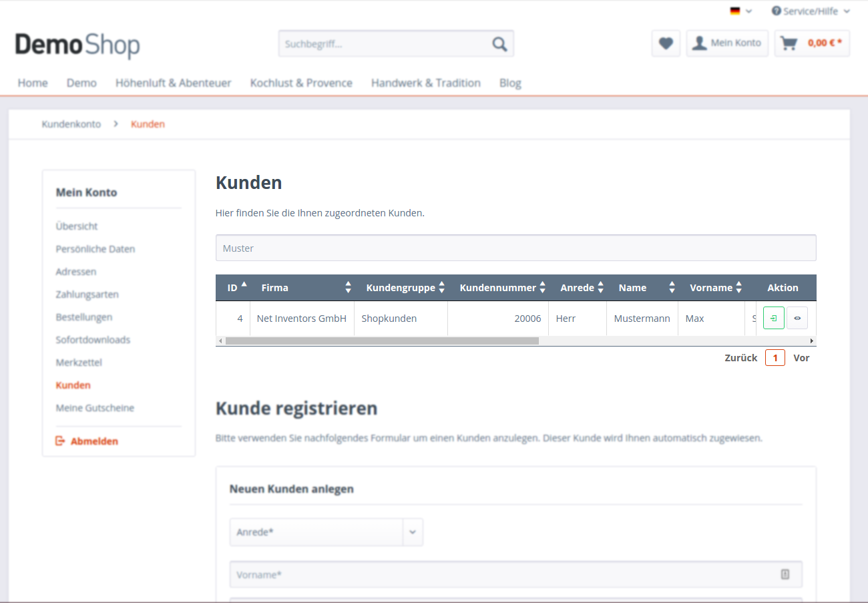Image resolution: width=868 pixels, height=603 pixels.
Task: Open Adressen in the sidebar
Action: pos(76,272)
